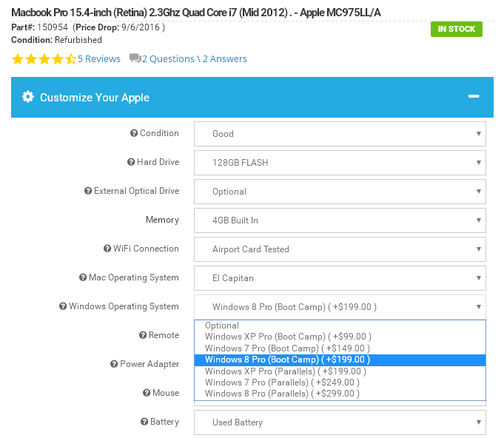The width and height of the screenshot is (504, 438).
Task: Open the WiFi Connection dropdown
Action: pyautogui.click(x=340, y=249)
